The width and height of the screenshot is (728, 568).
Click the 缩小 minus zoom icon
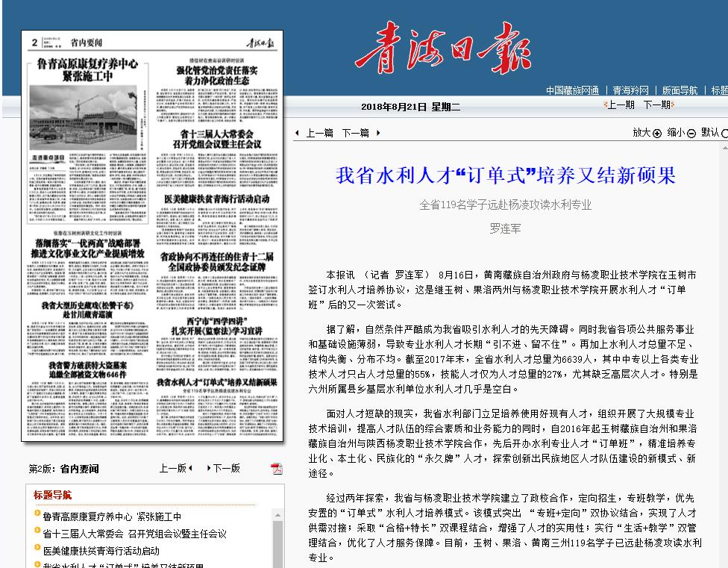click(x=691, y=134)
